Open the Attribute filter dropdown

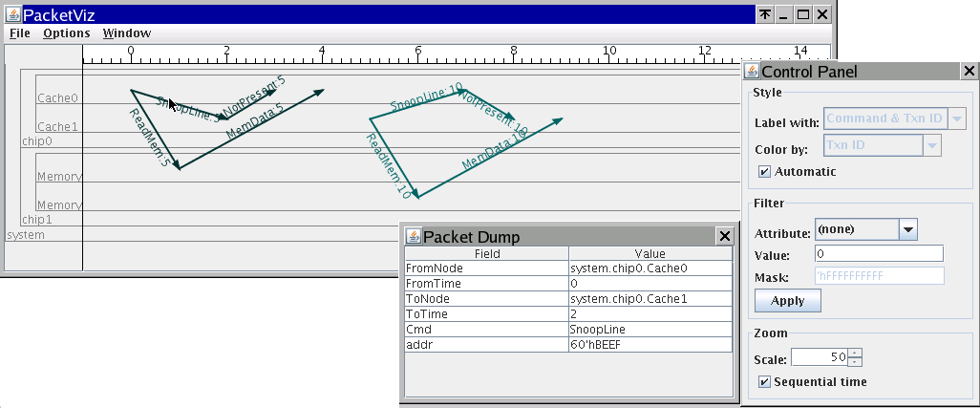point(908,229)
